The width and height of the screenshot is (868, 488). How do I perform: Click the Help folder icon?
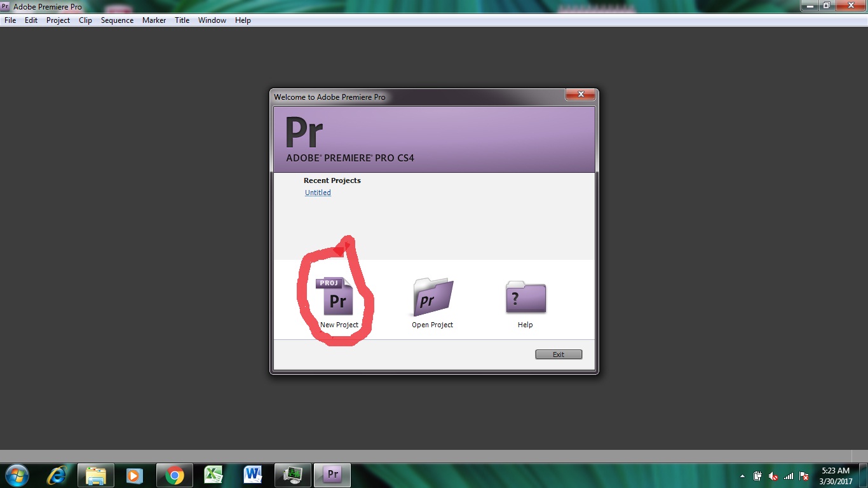(526, 297)
